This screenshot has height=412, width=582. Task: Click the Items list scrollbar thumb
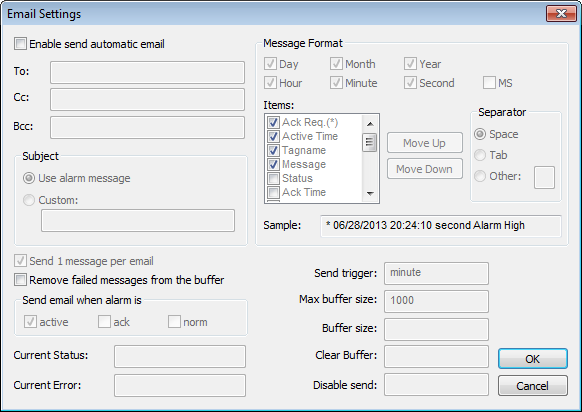tap(370, 142)
